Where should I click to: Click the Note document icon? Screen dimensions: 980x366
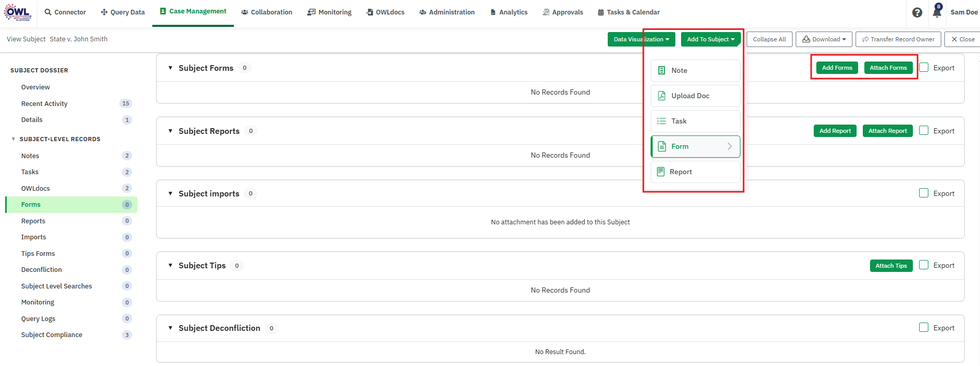pos(661,70)
